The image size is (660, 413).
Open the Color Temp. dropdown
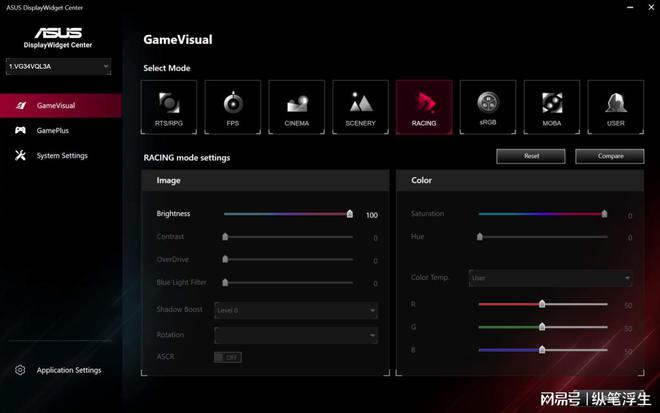coord(550,278)
